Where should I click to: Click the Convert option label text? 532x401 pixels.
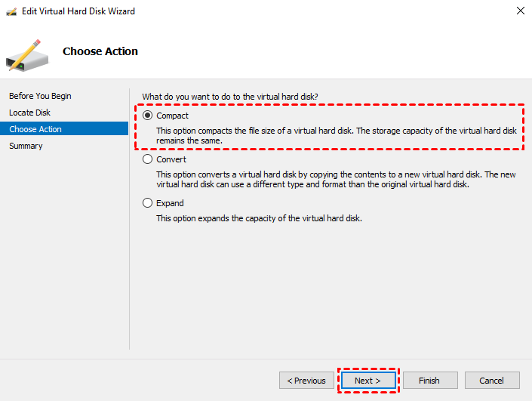tap(171, 159)
